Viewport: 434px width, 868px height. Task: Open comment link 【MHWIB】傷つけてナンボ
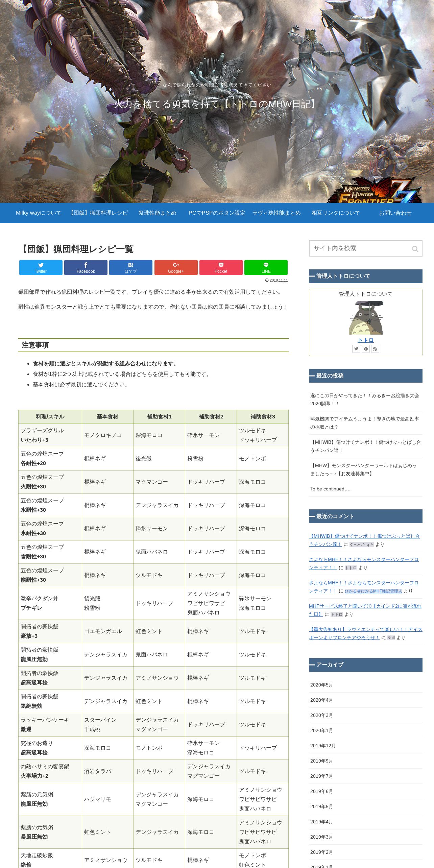click(x=364, y=540)
